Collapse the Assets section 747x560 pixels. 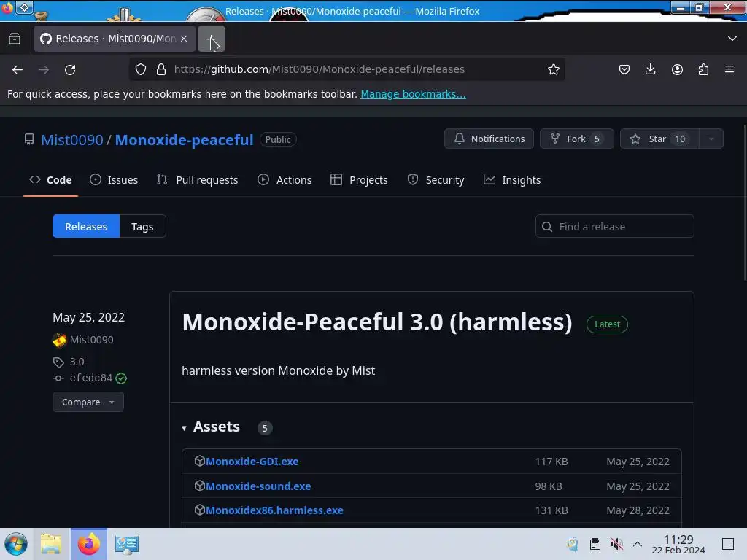click(x=212, y=427)
